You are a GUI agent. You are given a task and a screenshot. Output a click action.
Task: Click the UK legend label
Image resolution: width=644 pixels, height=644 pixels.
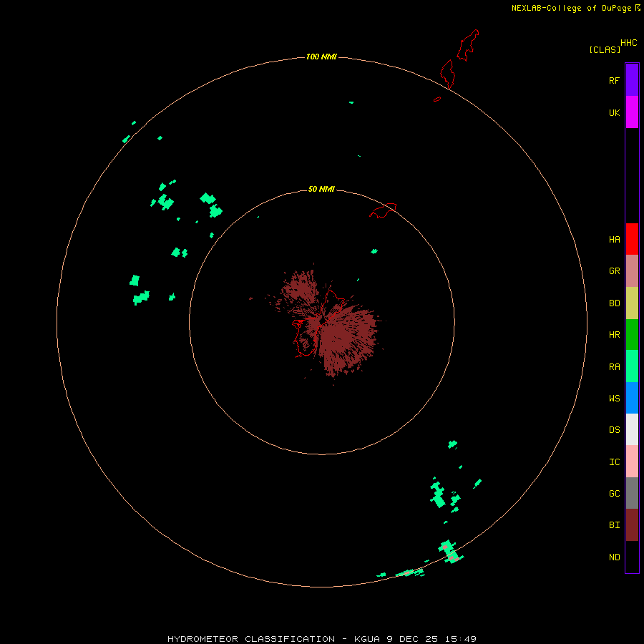[x=615, y=113]
